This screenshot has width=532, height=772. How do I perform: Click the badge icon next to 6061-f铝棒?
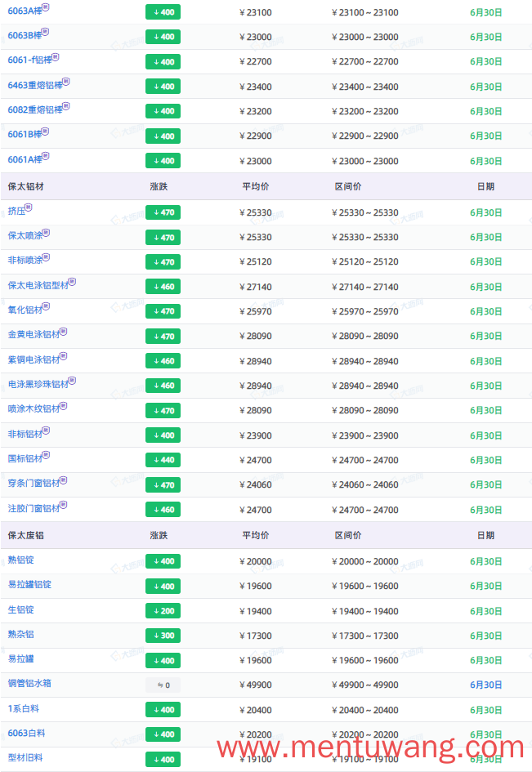[x=56, y=56]
